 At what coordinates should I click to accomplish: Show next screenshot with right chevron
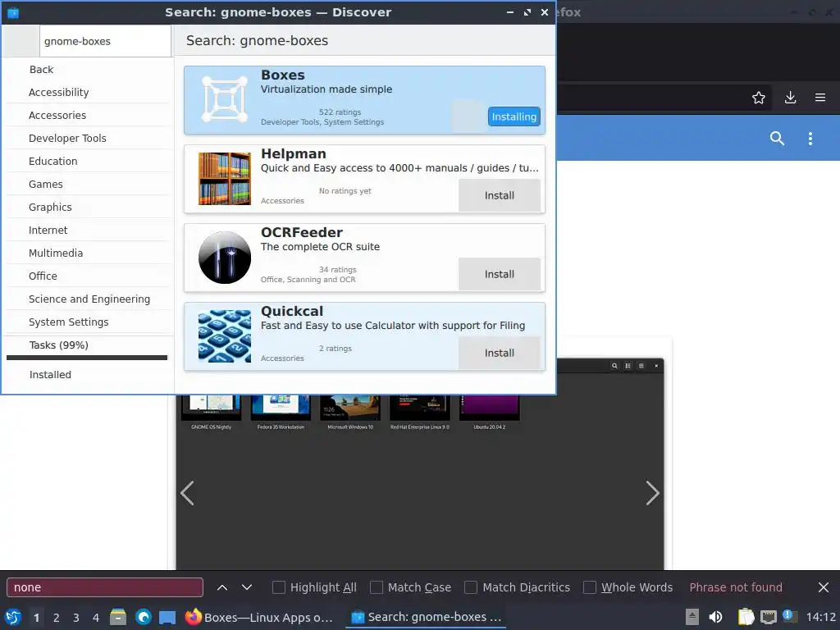(652, 493)
